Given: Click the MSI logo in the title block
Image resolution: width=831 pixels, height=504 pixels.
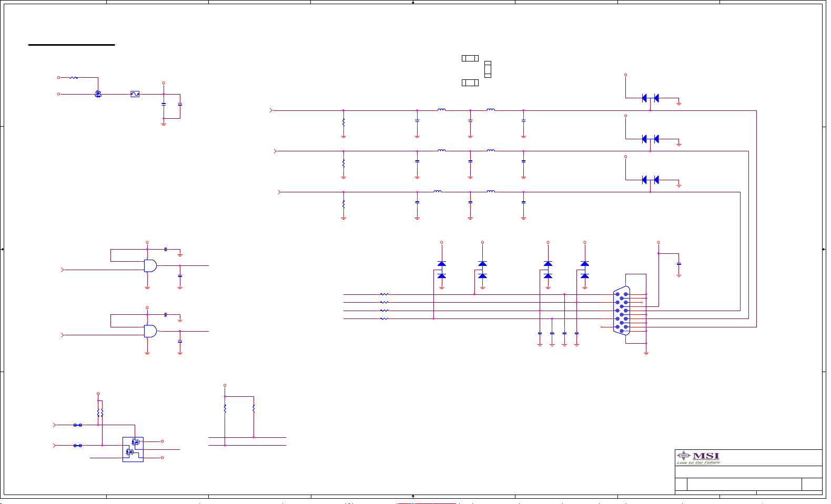Looking at the screenshot, I should click(x=698, y=458).
